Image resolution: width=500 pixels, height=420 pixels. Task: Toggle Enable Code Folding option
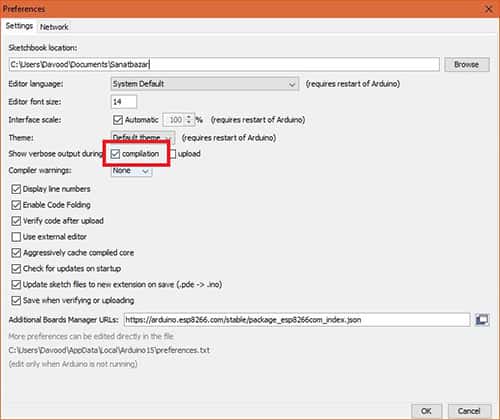(x=16, y=205)
